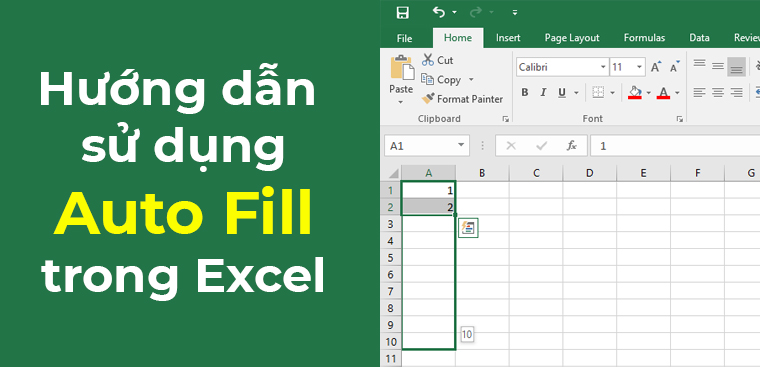
Task: Save the workbook with the floppy icon
Action: [402, 13]
